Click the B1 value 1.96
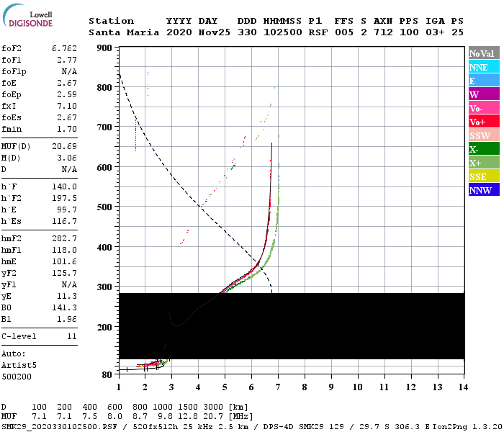The image size is (504, 432). point(67,319)
